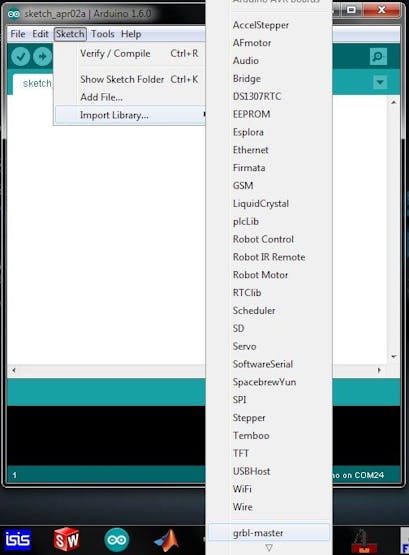The image size is (409, 555).
Task: Import the Firmata library
Action: point(249,168)
